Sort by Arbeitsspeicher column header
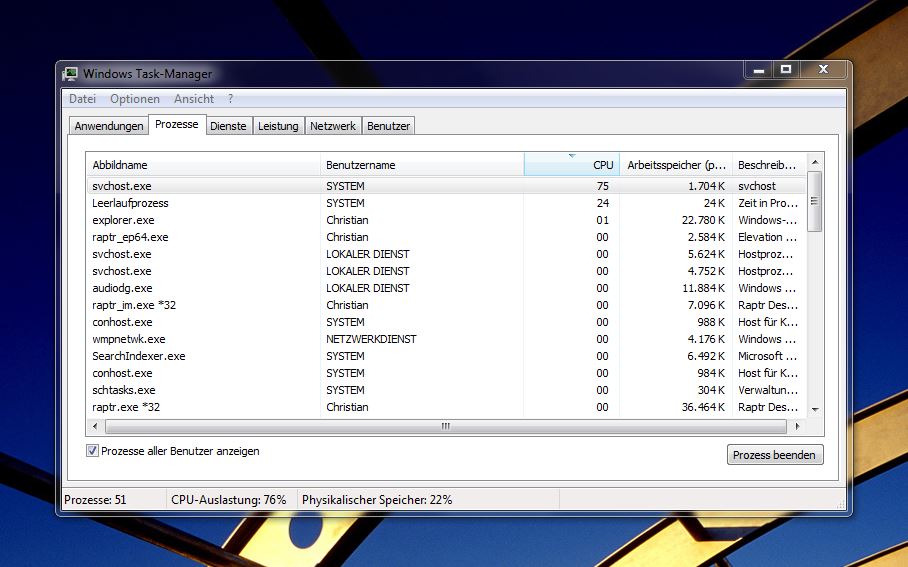The height and width of the screenshot is (567, 908). tap(676, 164)
